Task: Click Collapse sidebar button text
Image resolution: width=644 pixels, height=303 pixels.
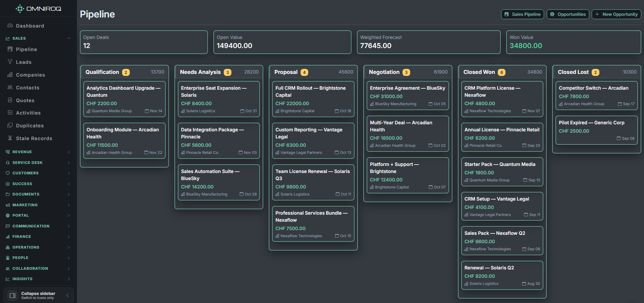Action: [38, 294]
